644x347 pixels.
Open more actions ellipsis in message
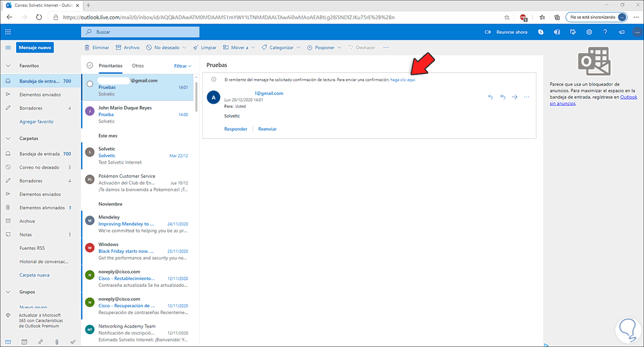pyautogui.click(x=526, y=97)
